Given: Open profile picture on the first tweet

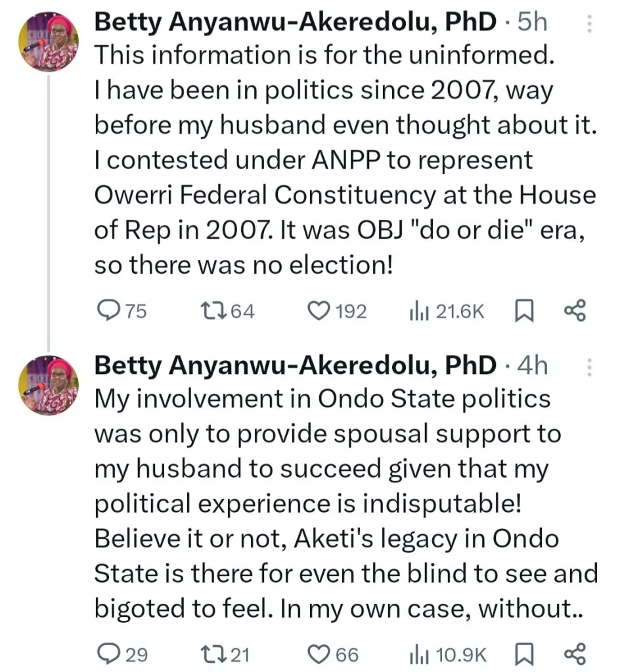Looking at the screenshot, I should 48,43.
